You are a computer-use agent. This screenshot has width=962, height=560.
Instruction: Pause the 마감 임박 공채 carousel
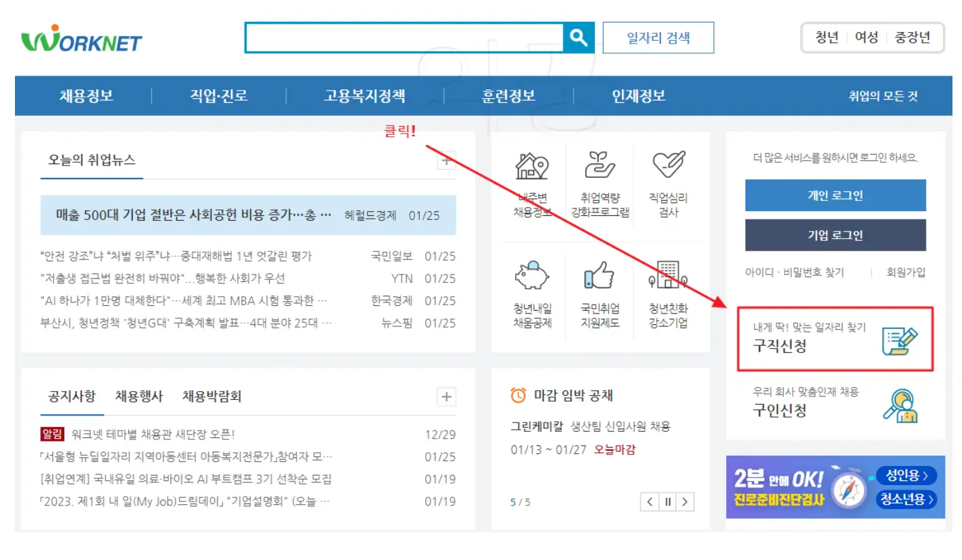[x=667, y=502]
